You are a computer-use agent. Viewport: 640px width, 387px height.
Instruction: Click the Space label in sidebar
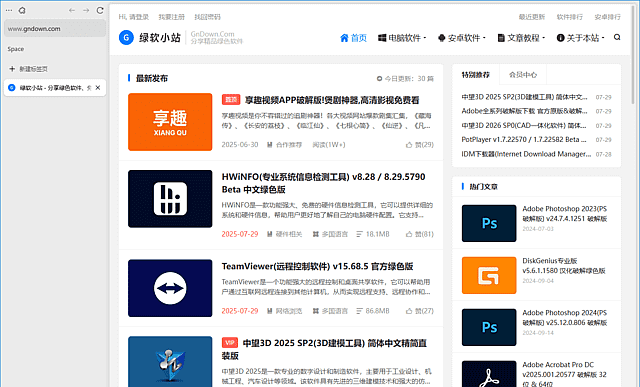point(16,49)
